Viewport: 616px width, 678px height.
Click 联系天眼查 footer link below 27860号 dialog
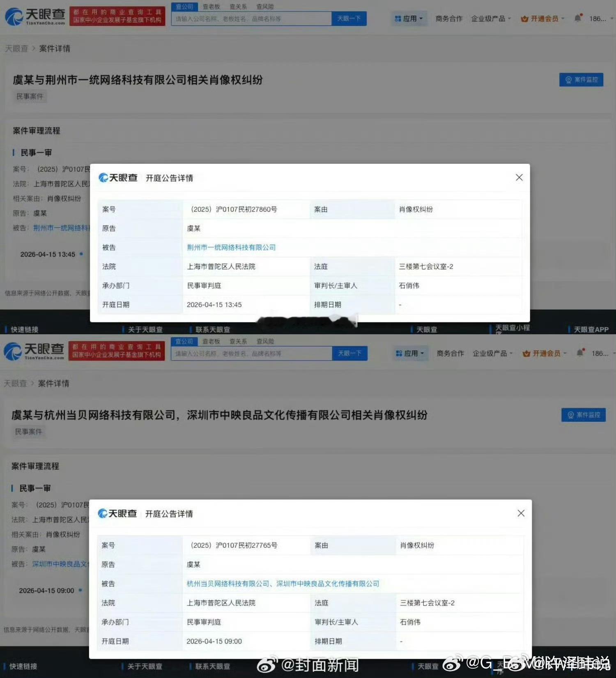click(x=213, y=329)
